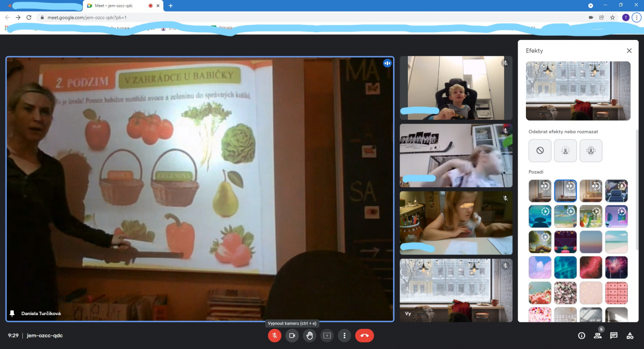644x349 pixels.
Task: Click the speaking indicator on Daniela's video
Action: 387,63
